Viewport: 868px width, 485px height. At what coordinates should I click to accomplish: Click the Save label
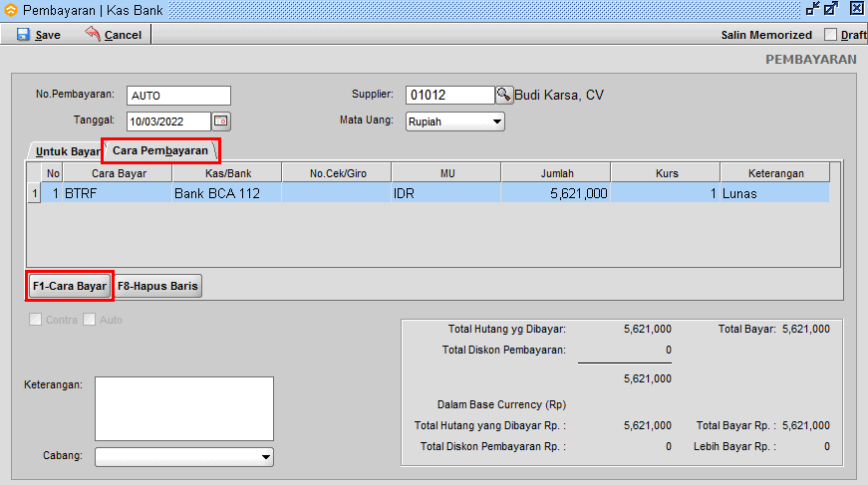click(48, 35)
